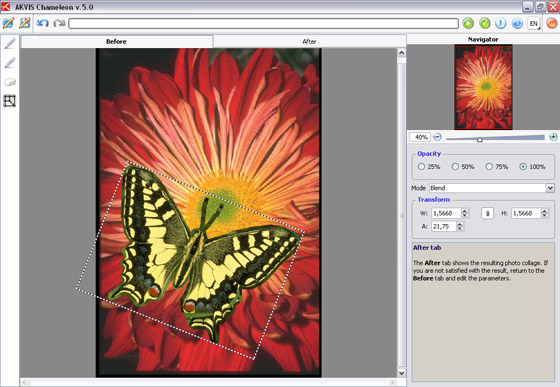Click the zoom slider handle
Viewport: 560px width, 387px height.
pos(480,139)
